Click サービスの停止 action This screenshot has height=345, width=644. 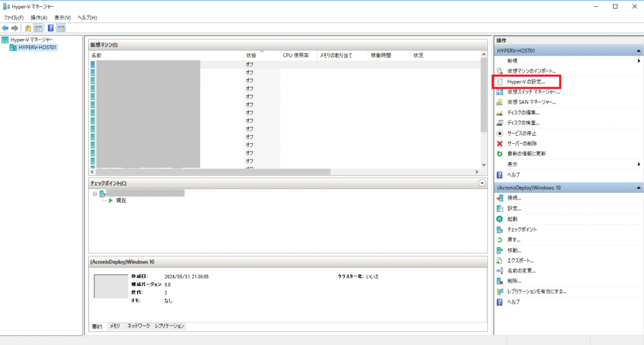pyautogui.click(x=521, y=133)
